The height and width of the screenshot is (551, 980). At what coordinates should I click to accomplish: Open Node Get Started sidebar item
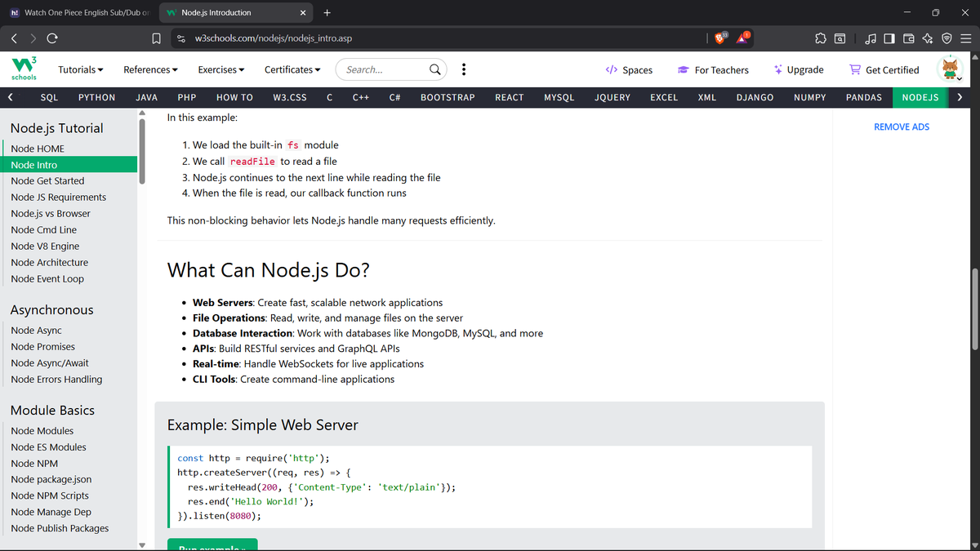(47, 181)
